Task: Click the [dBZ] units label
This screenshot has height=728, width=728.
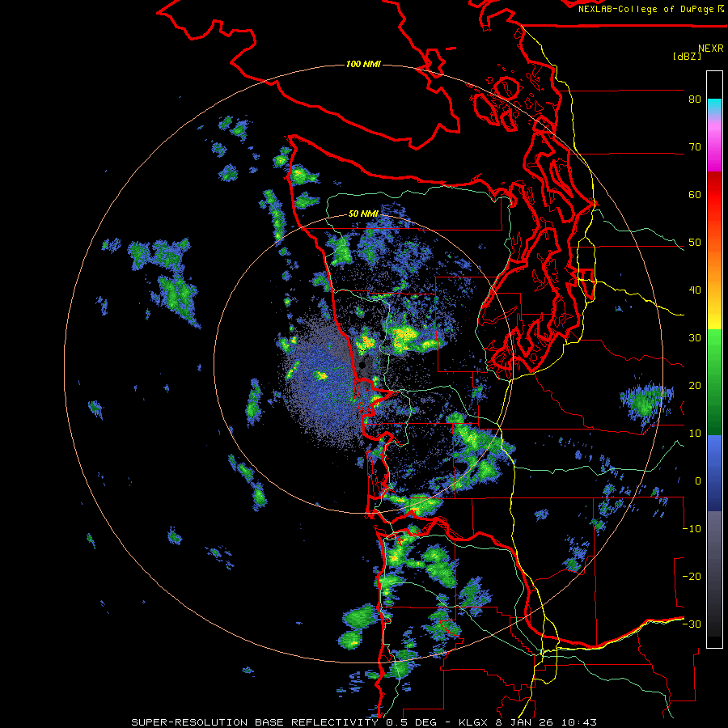Action: click(687, 57)
